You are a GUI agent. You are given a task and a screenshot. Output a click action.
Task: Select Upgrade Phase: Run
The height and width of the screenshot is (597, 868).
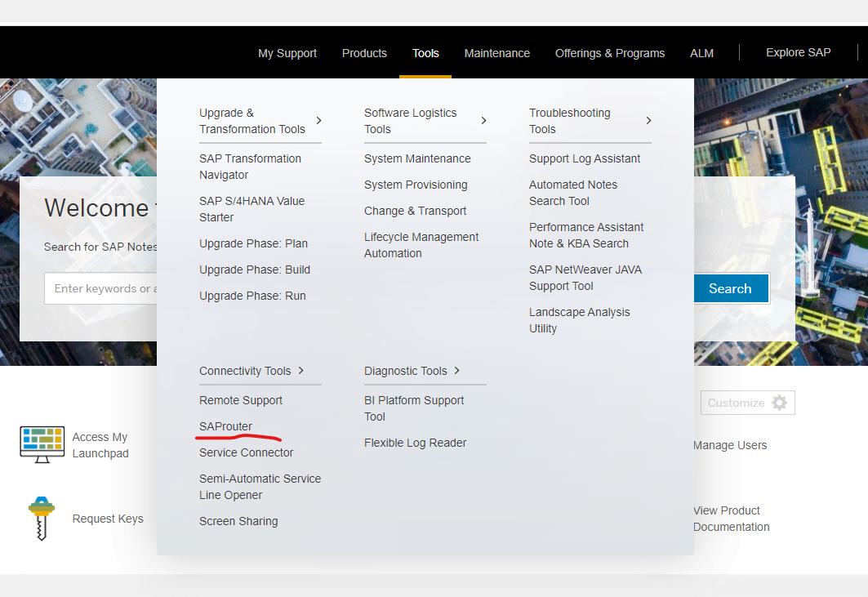click(x=252, y=296)
